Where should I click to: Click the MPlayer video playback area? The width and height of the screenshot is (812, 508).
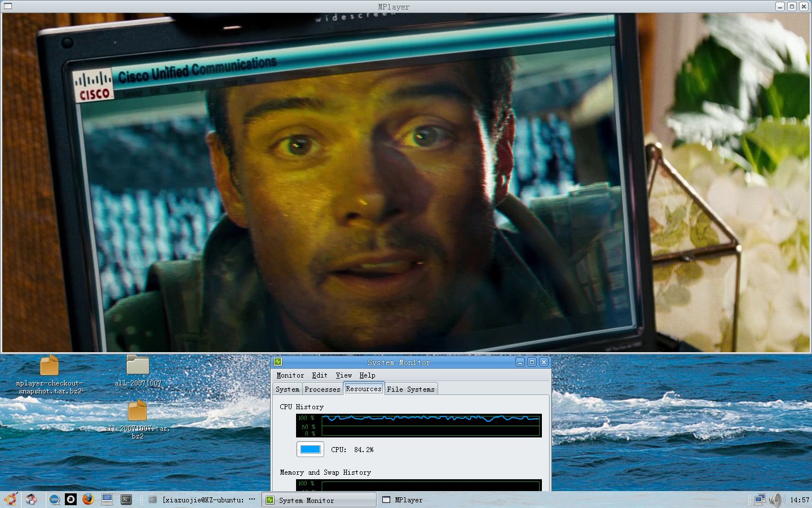pos(405,183)
